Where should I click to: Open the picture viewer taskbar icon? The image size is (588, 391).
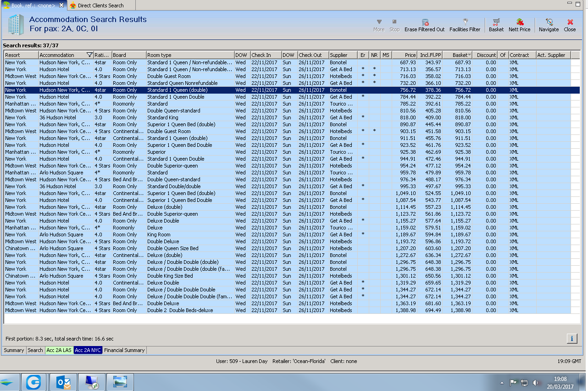tap(120, 382)
